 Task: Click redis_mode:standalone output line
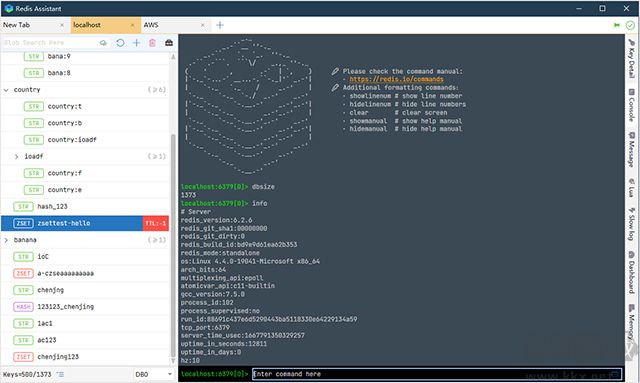(x=220, y=253)
